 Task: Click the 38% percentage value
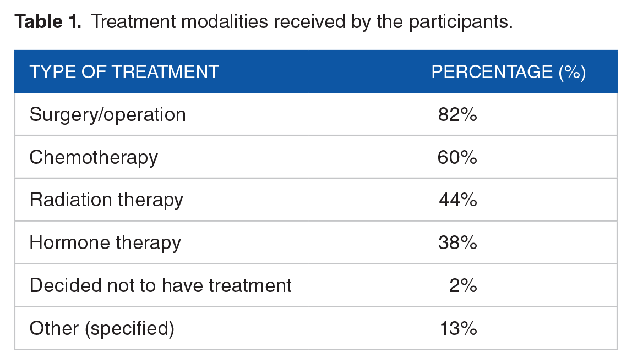click(x=457, y=243)
